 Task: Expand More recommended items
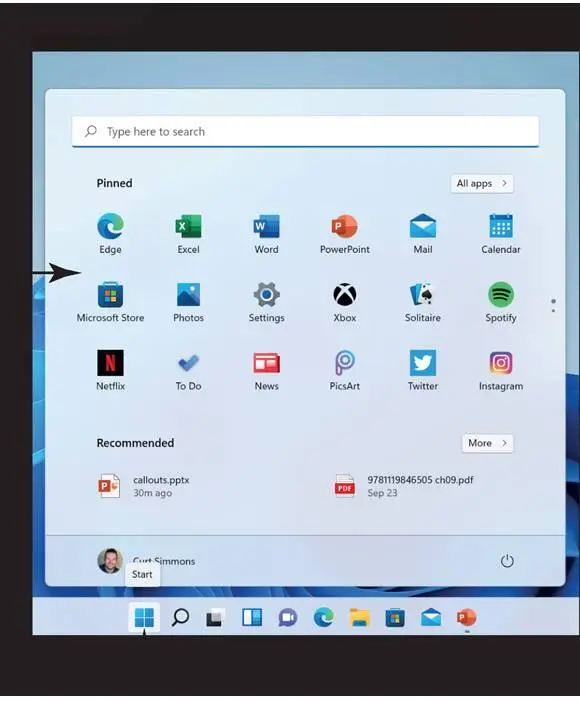coord(487,443)
